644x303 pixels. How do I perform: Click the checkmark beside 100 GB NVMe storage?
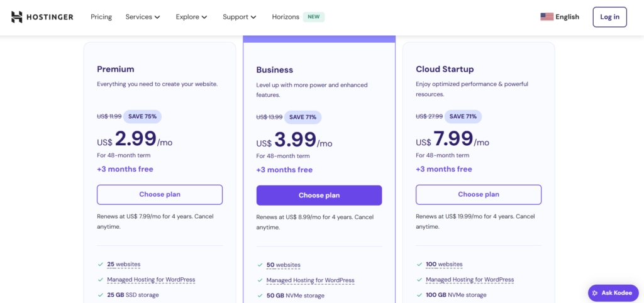point(419,295)
